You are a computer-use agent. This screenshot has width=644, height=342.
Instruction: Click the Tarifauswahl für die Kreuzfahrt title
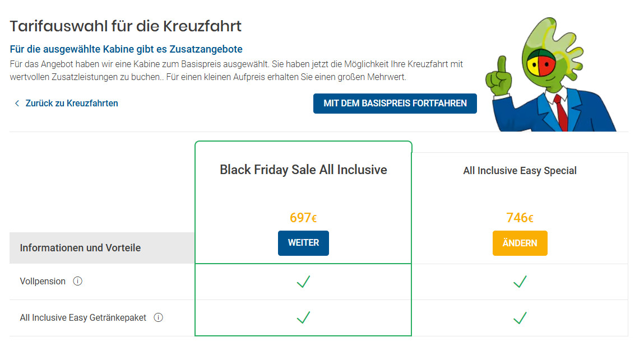(x=126, y=26)
